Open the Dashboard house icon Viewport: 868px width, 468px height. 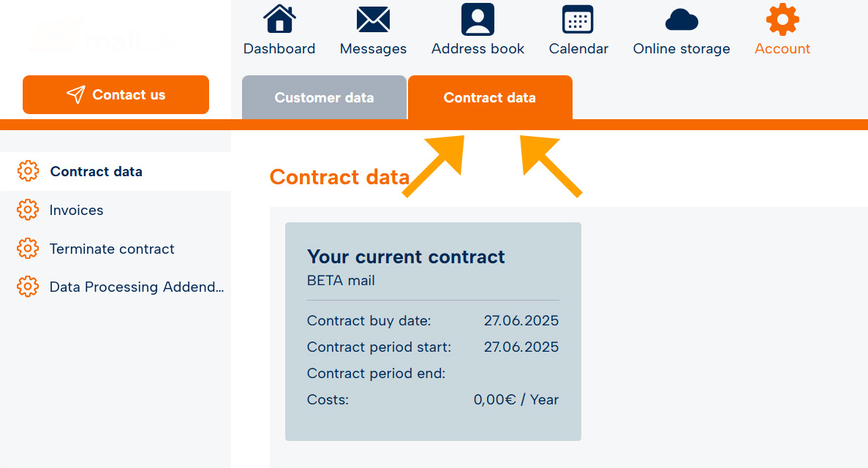(279, 19)
